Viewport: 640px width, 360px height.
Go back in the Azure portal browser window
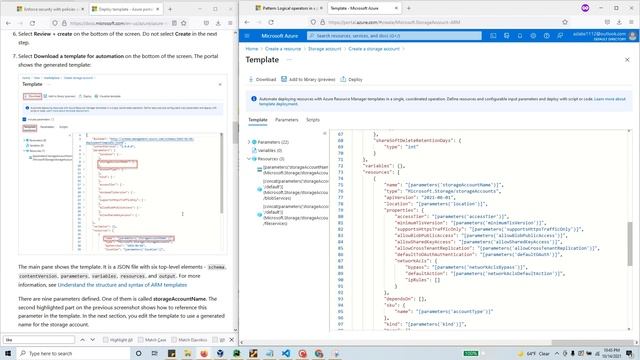click(247, 22)
